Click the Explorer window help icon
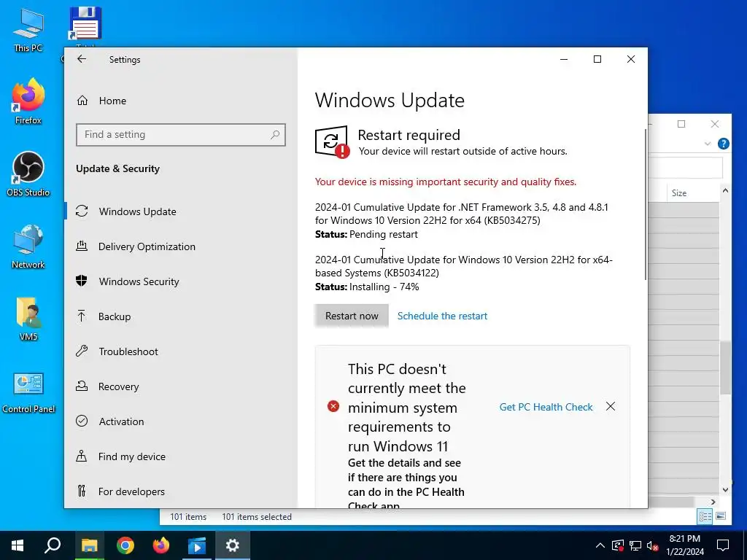Screen dimensions: 747x560 [x=723, y=144]
